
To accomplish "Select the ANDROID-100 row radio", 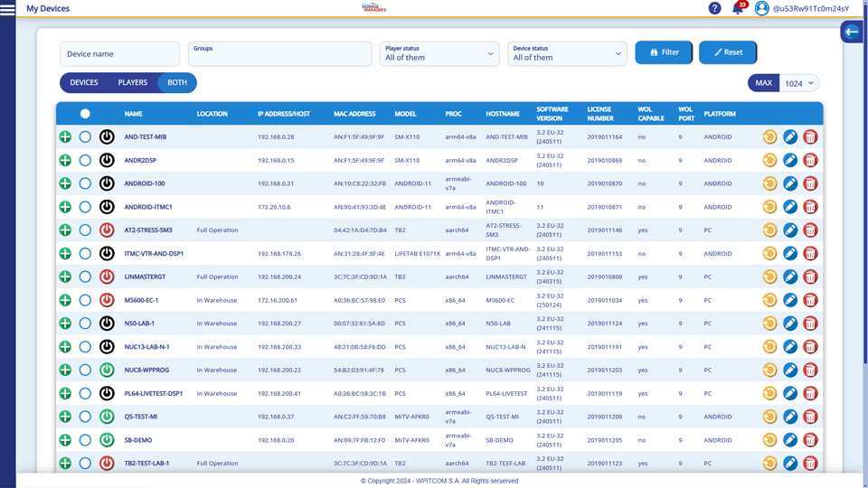I will (x=85, y=183).
